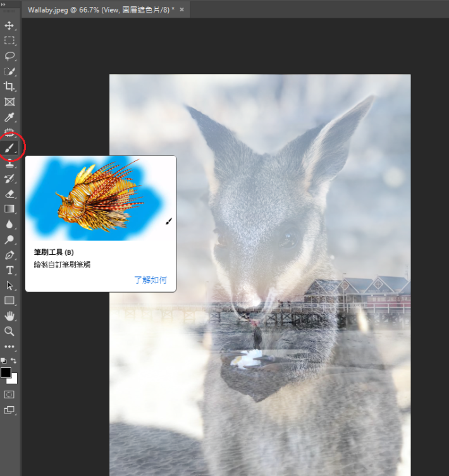Open the black foreground color picker
Viewport: 449px width, 476px height.
(6, 372)
